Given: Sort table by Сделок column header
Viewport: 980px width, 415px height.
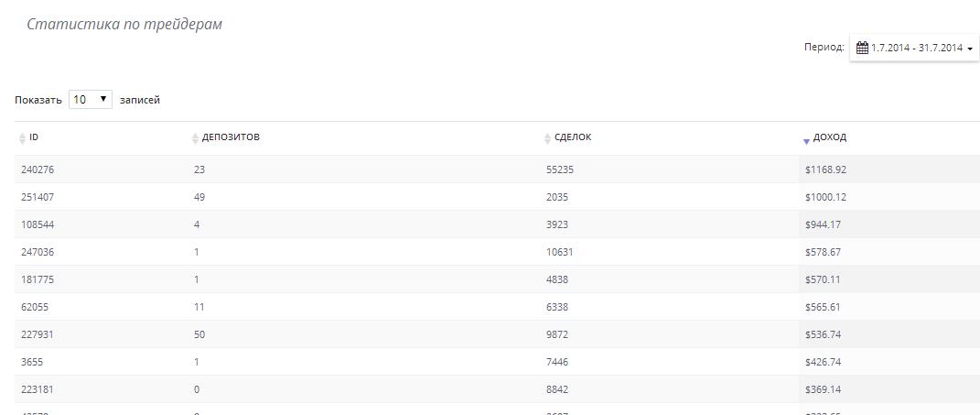Looking at the screenshot, I should tap(573, 137).
